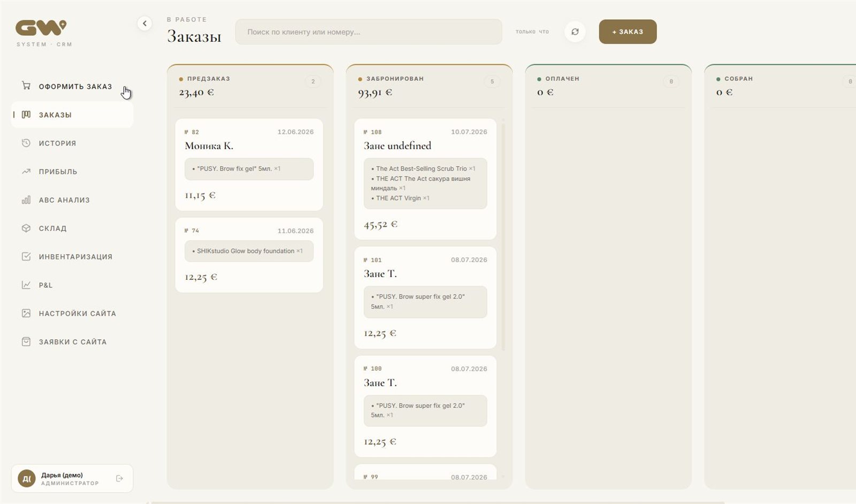Screen dimensions: 856x504
Task: Click the date 10.07.2026 on order 108
Action: point(469,132)
